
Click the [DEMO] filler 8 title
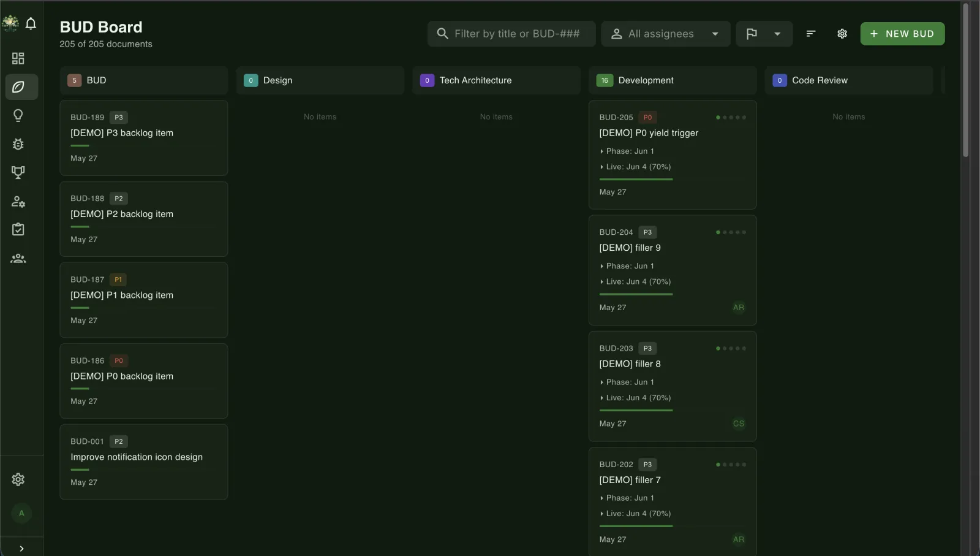click(x=630, y=364)
